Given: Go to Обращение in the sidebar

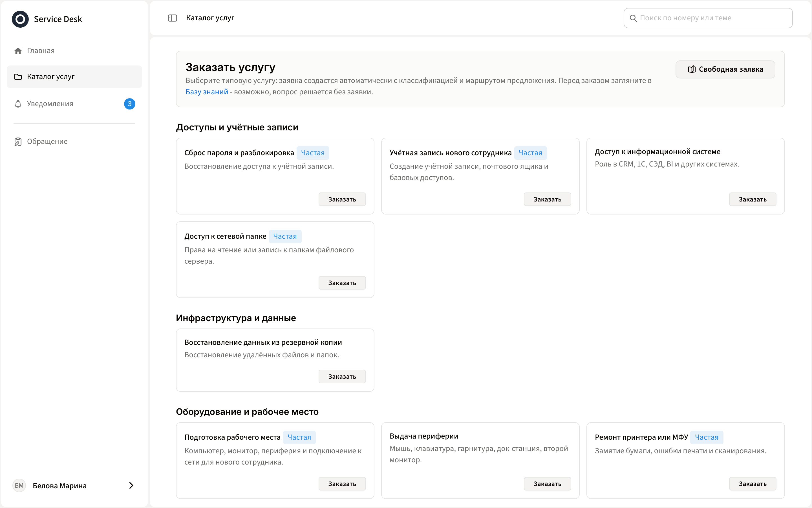Looking at the screenshot, I should pos(74,141).
